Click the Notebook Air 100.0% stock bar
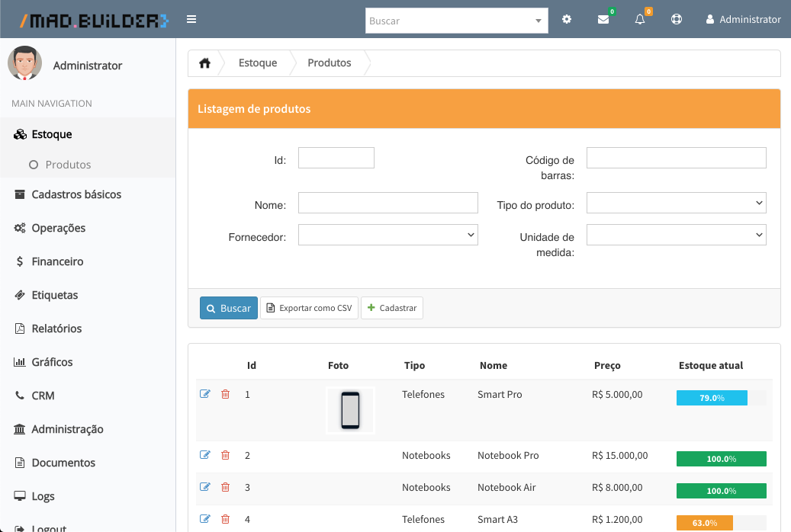 [x=722, y=491]
